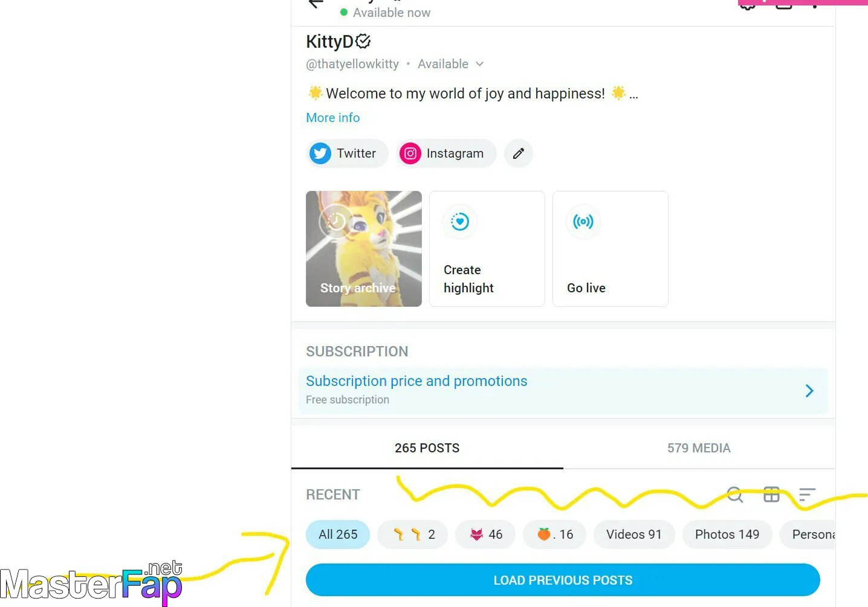Screen dimensions: 868x607
Task: Switch to the 579 MEDIA tab
Action: (699, 448)
